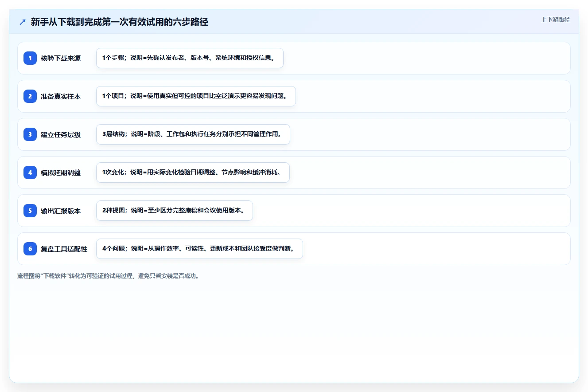The image size is (588, 392).
Task: Open the 1个步骤 description box
Action: point(190,58)
